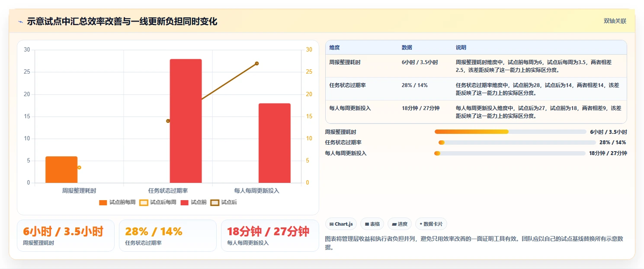Screen dimensions: 644x269
Task: Click x-axis label 每人每周更新投入
Action: click(256, 191)
